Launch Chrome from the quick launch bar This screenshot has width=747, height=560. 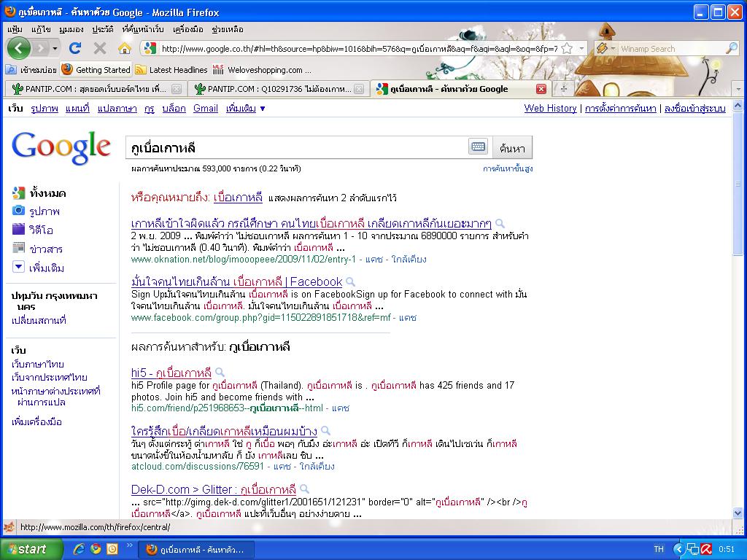pyautogui.click(x=96, y=549)
